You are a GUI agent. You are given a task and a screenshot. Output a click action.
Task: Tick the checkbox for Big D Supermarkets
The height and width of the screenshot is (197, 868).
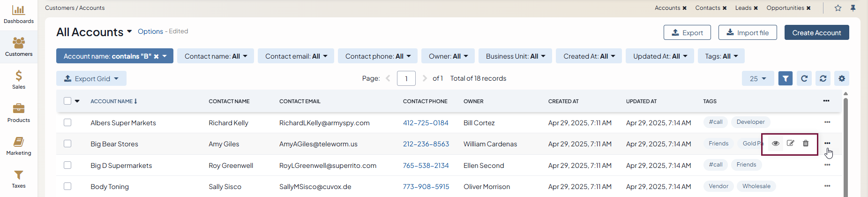pyautogui.click(x=67, y=165)
